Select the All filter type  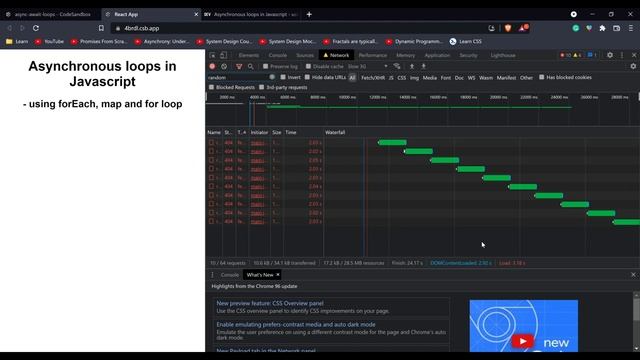pyautogui.click(x=352, y=78)
